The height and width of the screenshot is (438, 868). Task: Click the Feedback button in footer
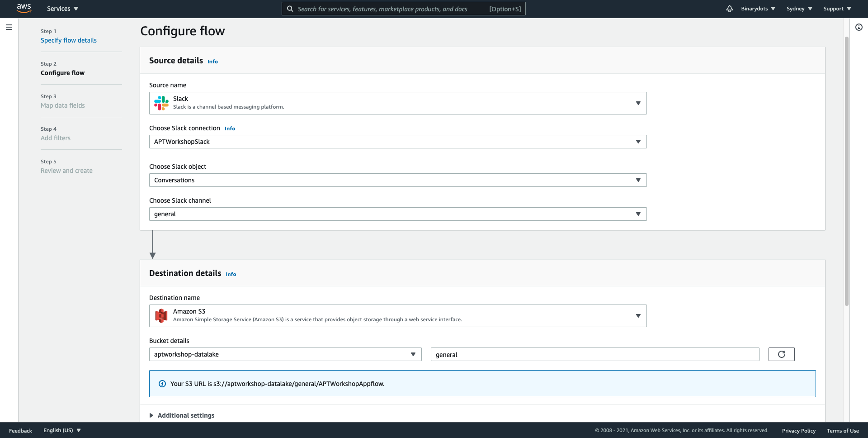tap(20, 431)
